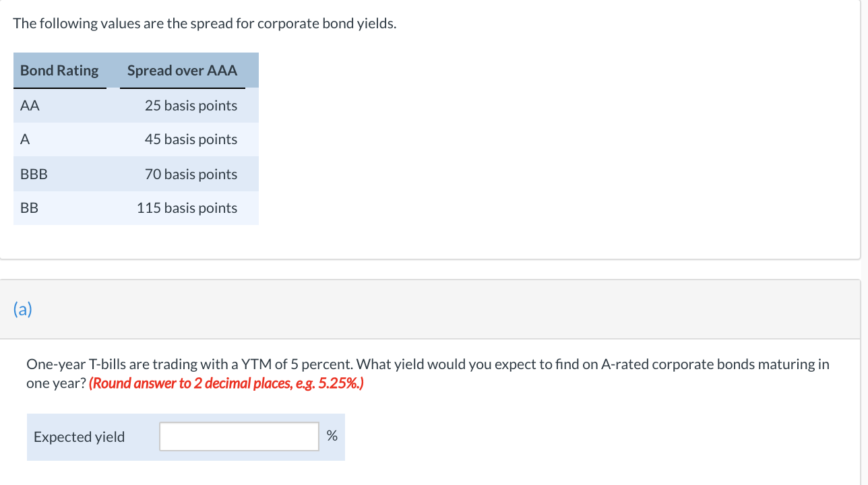Click the percent sign beside input
The image size is (868, 485).
tap(332, 436)
